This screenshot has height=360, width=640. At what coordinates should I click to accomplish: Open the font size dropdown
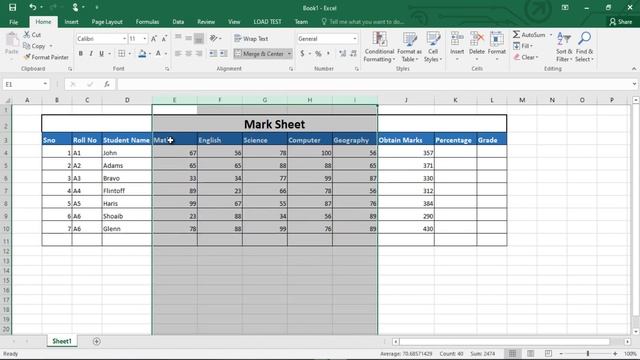144,39
